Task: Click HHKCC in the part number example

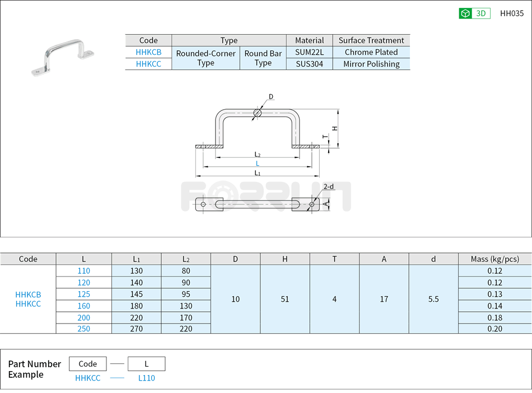Action: click(88, 378)
